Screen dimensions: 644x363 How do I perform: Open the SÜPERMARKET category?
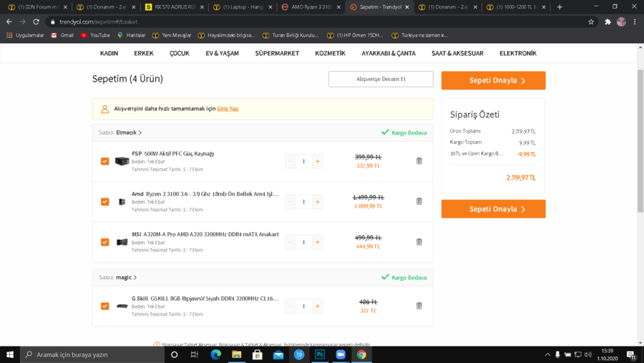point(277,53)
